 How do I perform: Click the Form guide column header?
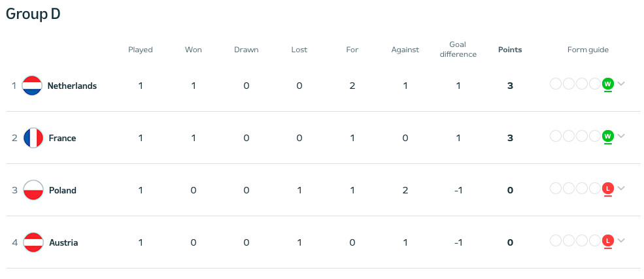tap(588, 50)
